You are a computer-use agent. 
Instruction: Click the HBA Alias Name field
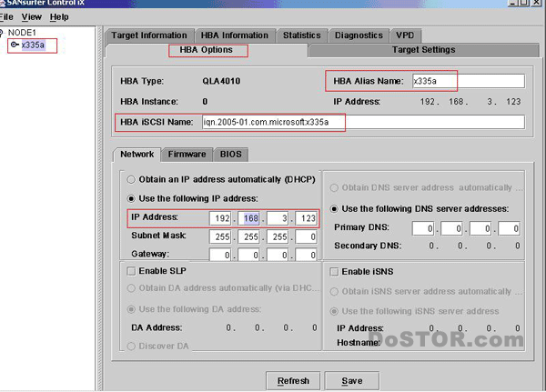pos(467,81)
